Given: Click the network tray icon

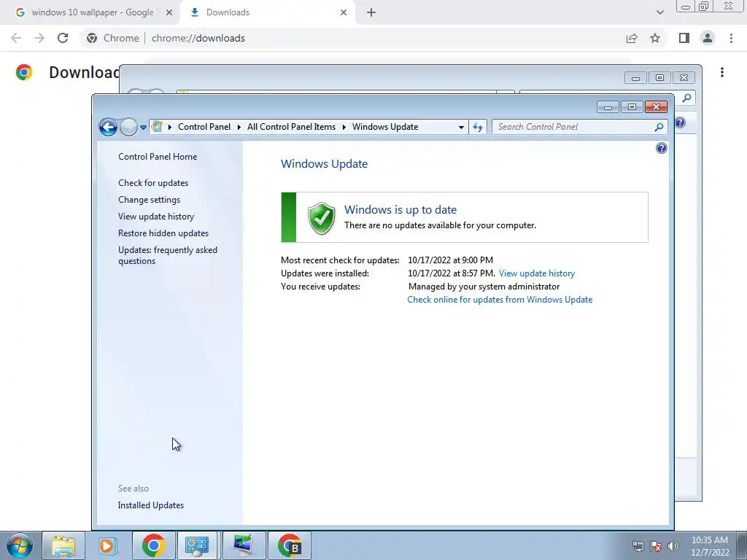Looking at the screenshot, I should pyautogui.click(x=638, y=546).
